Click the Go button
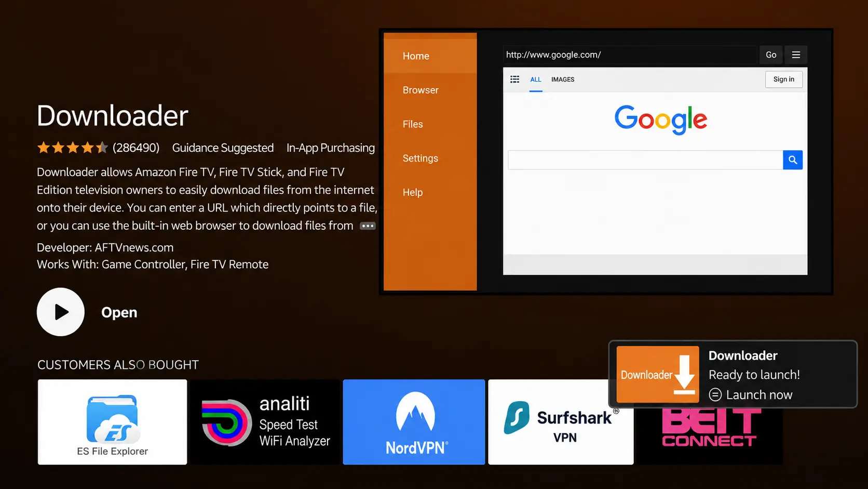The width and height of the screenshot is (868, 489). pyautogui.click(x=771, y=55)
